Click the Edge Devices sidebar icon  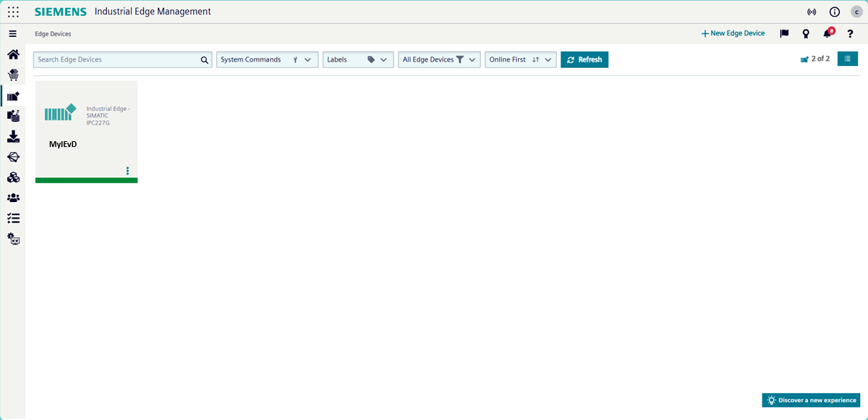[x=12, y=95]
